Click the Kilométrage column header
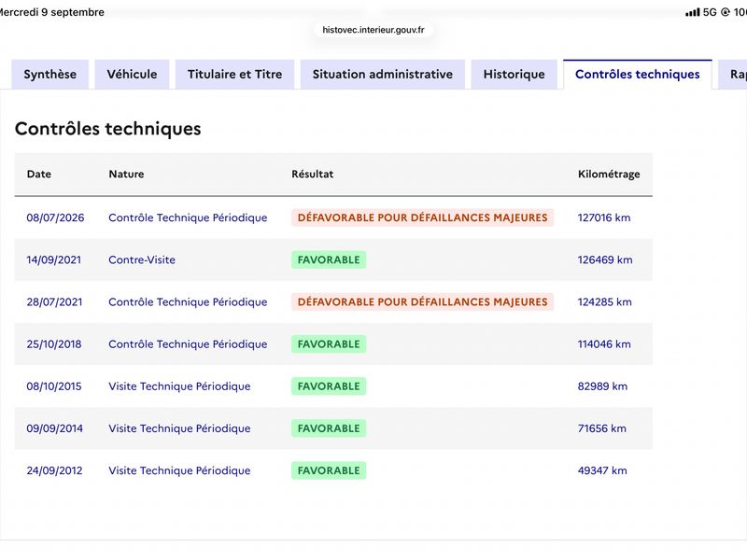747x560 pixels. (x=609, y=175)
